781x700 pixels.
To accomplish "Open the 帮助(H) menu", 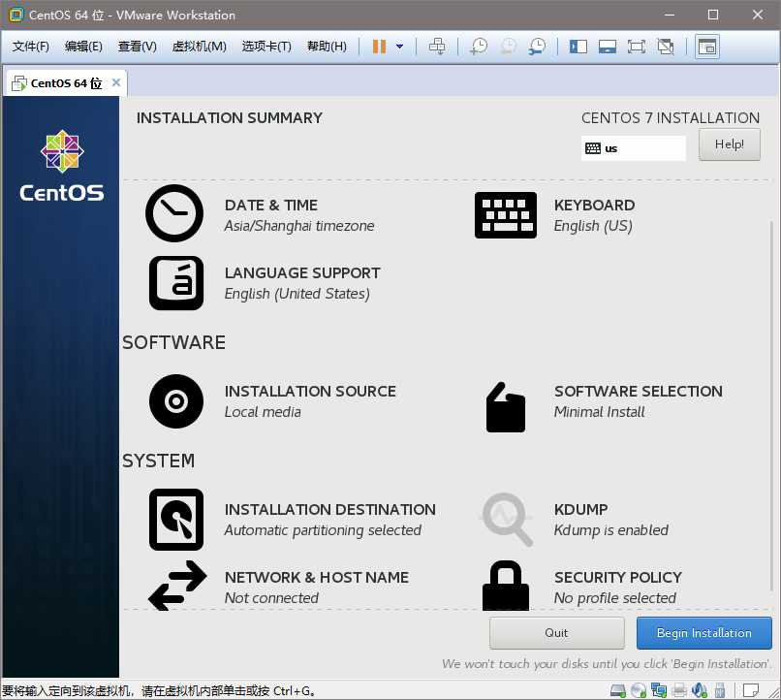I will (327, 47).
